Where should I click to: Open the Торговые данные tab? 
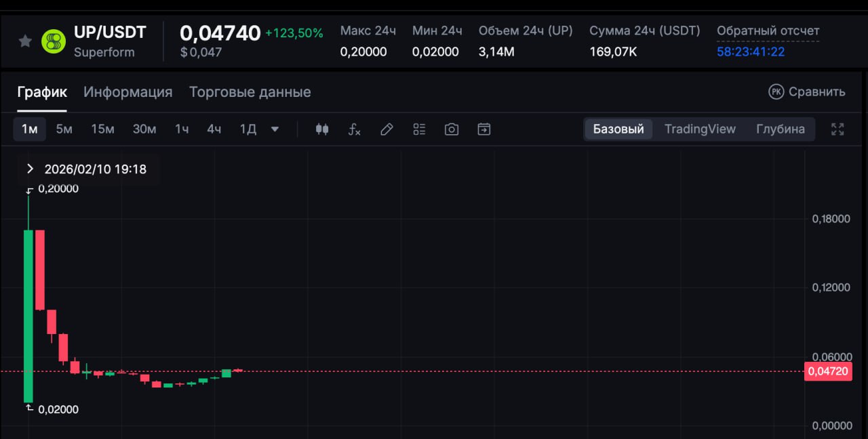pyautogui.click(x=250, y=92)
